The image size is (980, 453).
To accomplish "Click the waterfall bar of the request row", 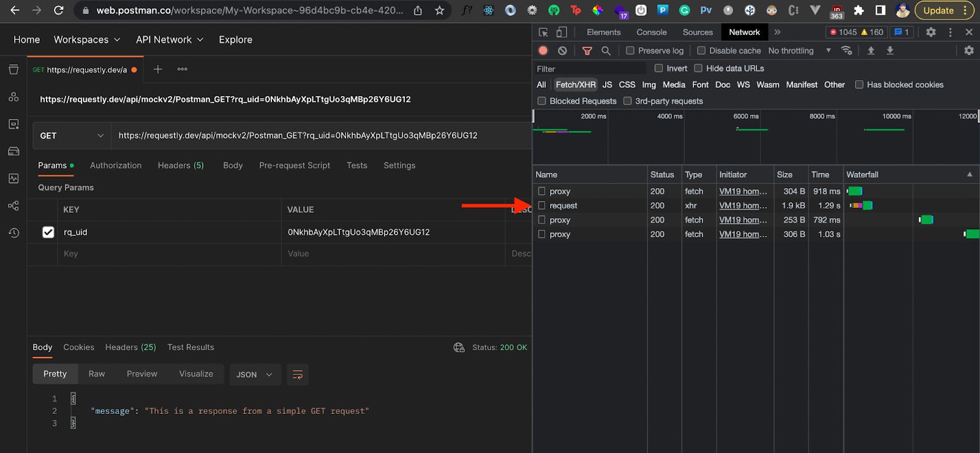I will pos(861,205).
